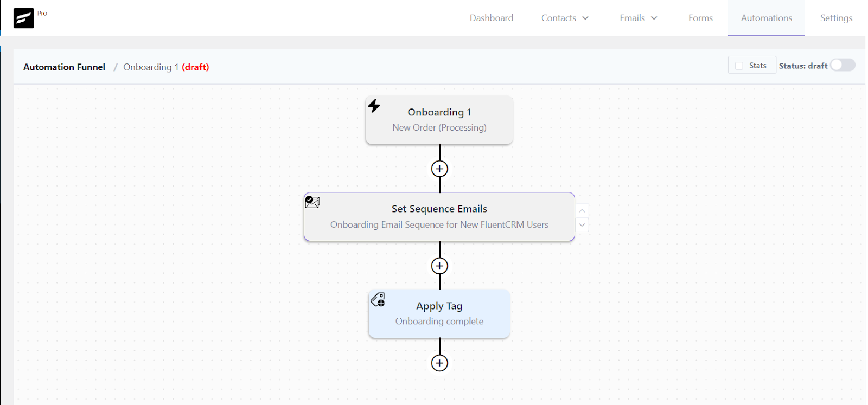Click the Automation Funnel breadcrumb link
Image resolution: width=868 pixels, height=405 pixels.
[x=64, y=67]
